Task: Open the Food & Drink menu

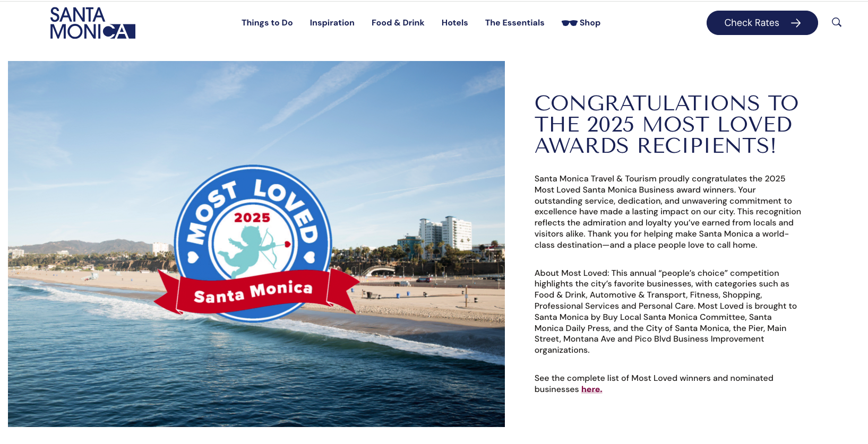Action: (x=398, y=23)
